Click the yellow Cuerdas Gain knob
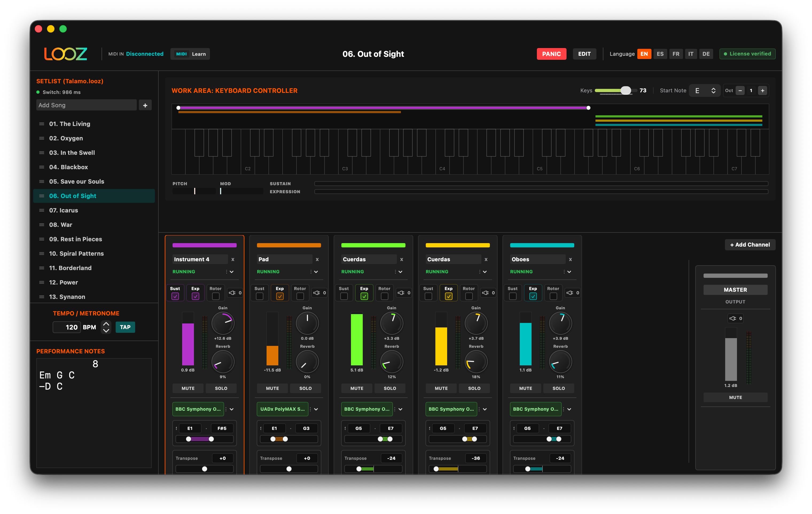 pos(476,323)
